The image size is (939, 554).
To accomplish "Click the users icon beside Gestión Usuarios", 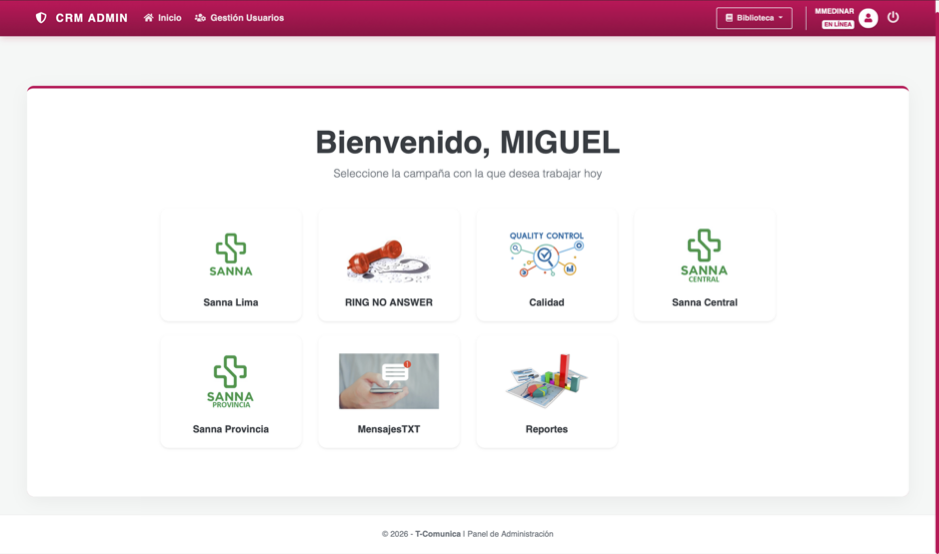I will (x=200, y=18).
